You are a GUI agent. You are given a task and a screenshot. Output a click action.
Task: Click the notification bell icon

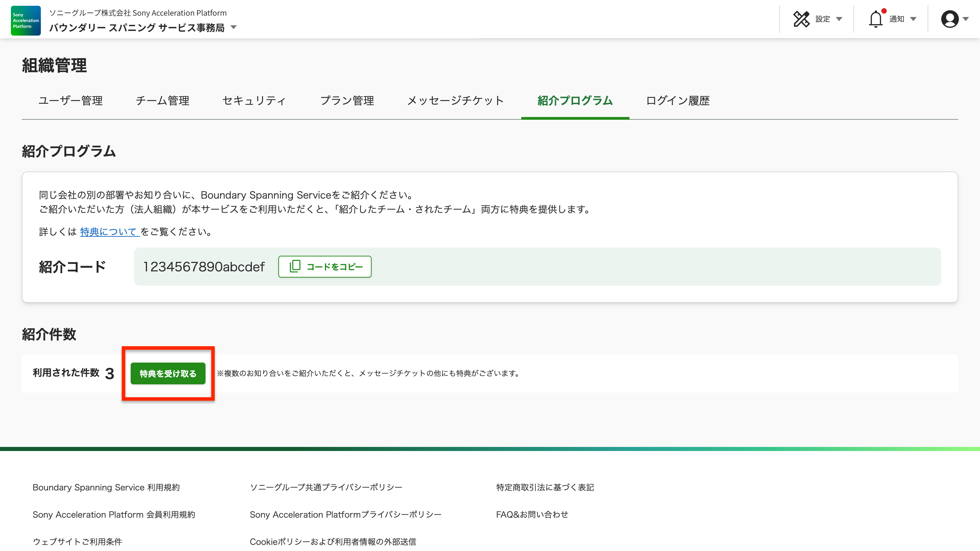point(876,19)
